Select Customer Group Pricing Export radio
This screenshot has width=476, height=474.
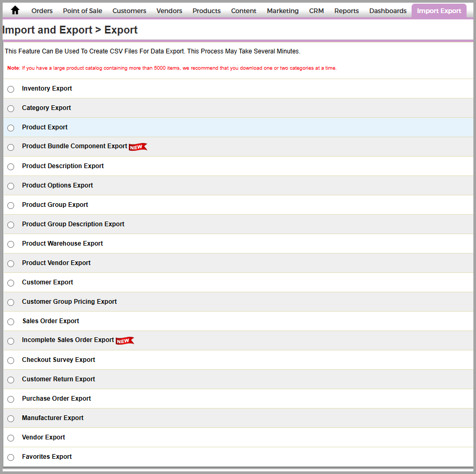point(10,302)
